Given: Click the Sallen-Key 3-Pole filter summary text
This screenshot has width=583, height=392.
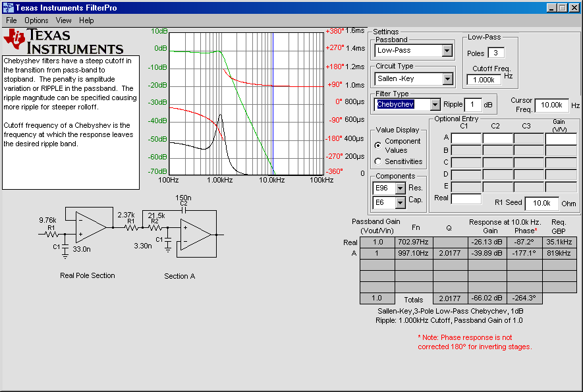Looking at the screenshot, I should [449, 316].
